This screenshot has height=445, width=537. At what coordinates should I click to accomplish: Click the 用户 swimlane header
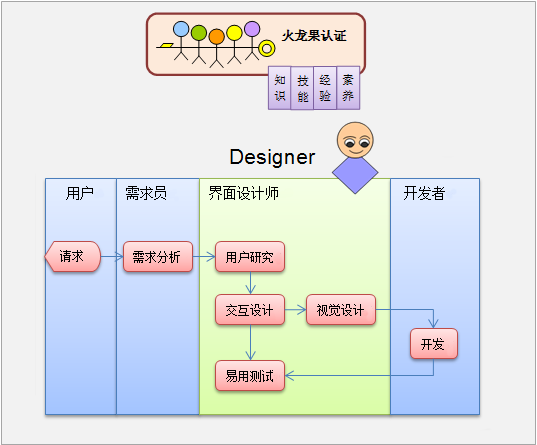coord(80,193)
